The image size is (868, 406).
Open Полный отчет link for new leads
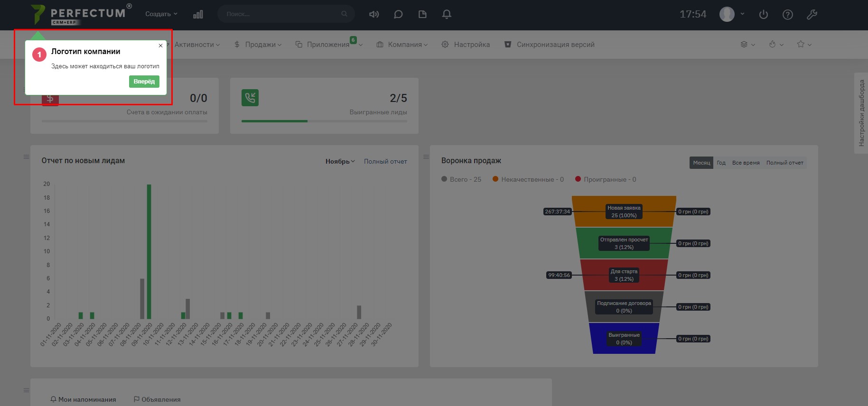click(385, 161)
